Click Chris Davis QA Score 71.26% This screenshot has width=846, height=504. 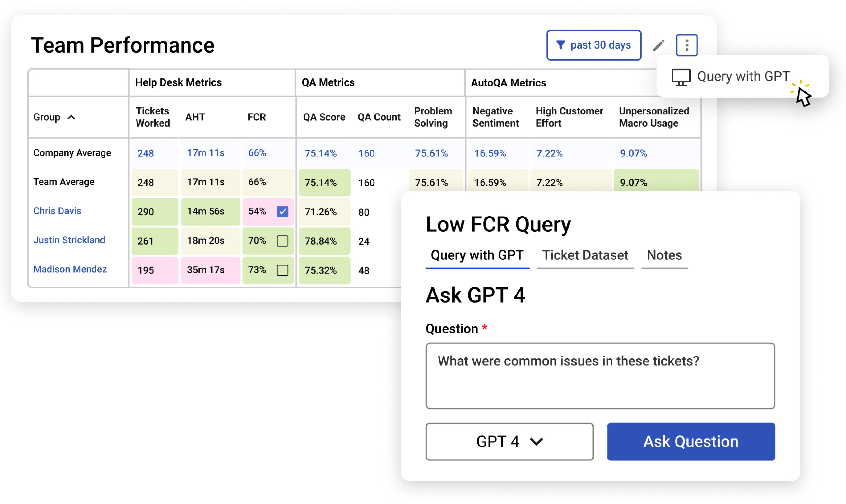coord(325,212)
